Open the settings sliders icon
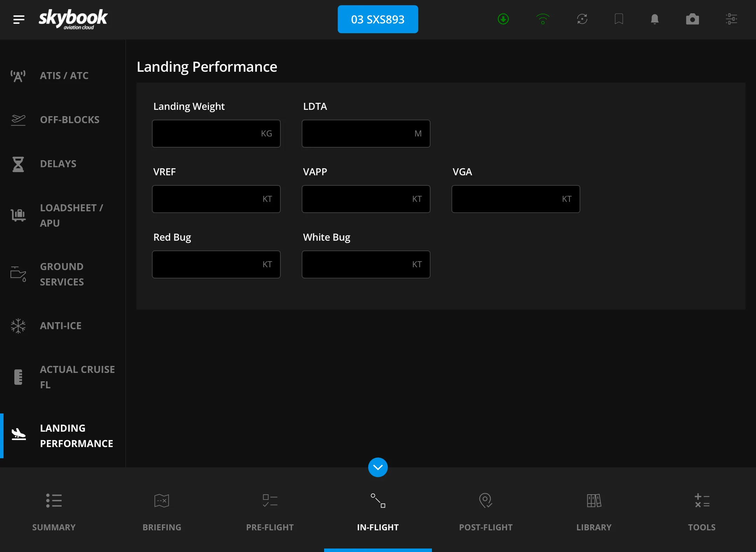Viewport: 756px width, 552px height. coord(731,19)
